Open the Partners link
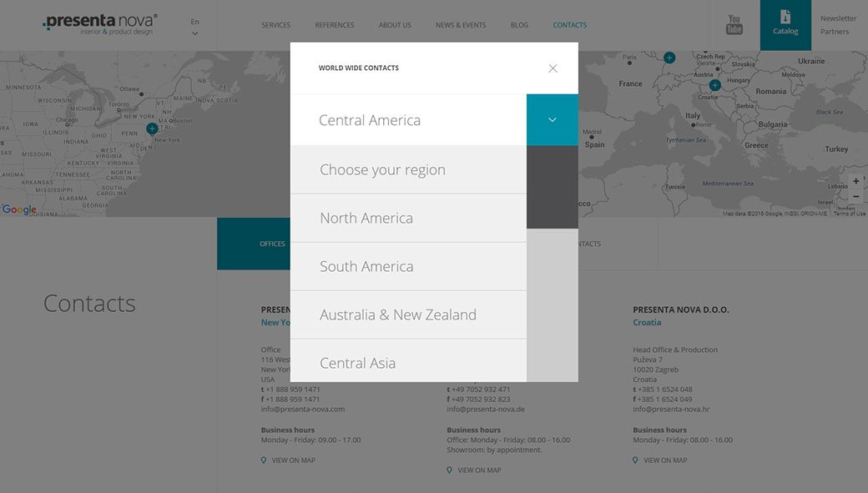 pos(835,31)
